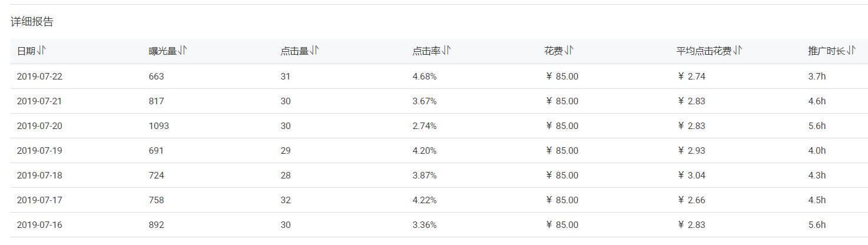Click the 点击量 sort arrows icon

tap(314, 51)
